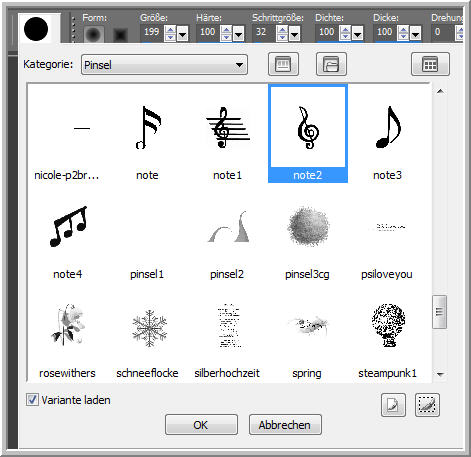Click the file locations folder icon
This screenshot has height=457, width=471.
pos(331,64)
